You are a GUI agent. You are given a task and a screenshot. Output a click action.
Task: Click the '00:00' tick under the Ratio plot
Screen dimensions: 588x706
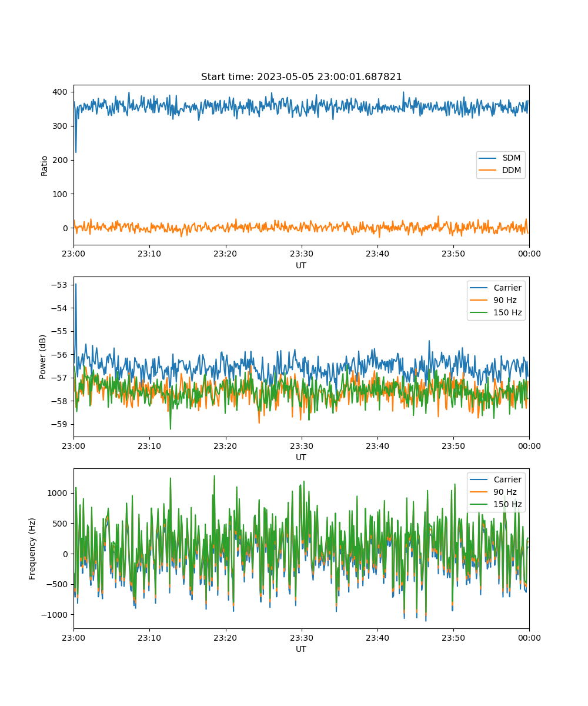coord(529,254)
